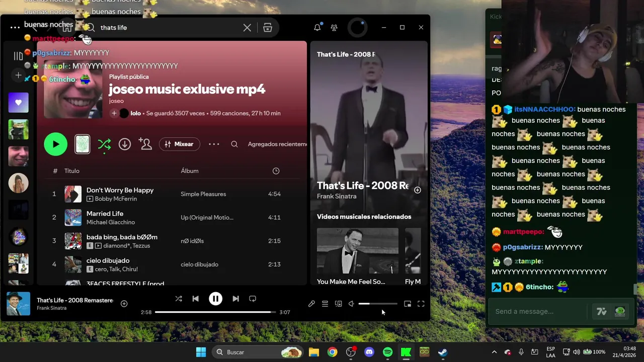This screenshot has height=362, width=644.
Task: Create a playlist with the sidebar plus icon
Action: 18,75
